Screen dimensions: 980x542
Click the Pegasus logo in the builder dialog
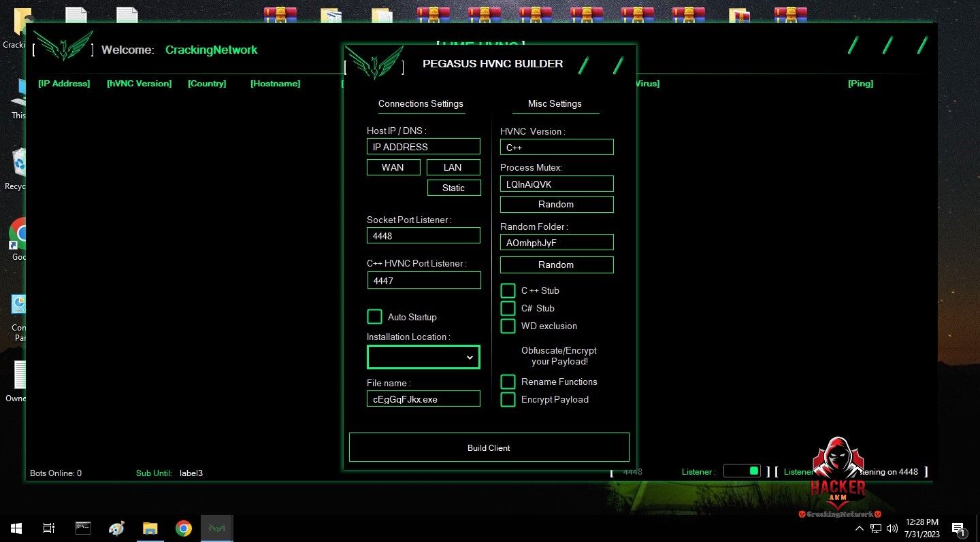tap(374, 63)
